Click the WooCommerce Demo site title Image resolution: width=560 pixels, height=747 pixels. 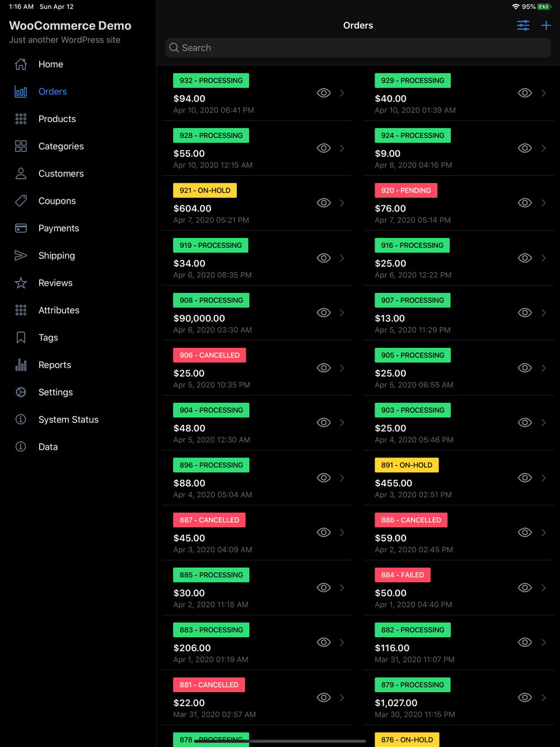pos(70,26)
